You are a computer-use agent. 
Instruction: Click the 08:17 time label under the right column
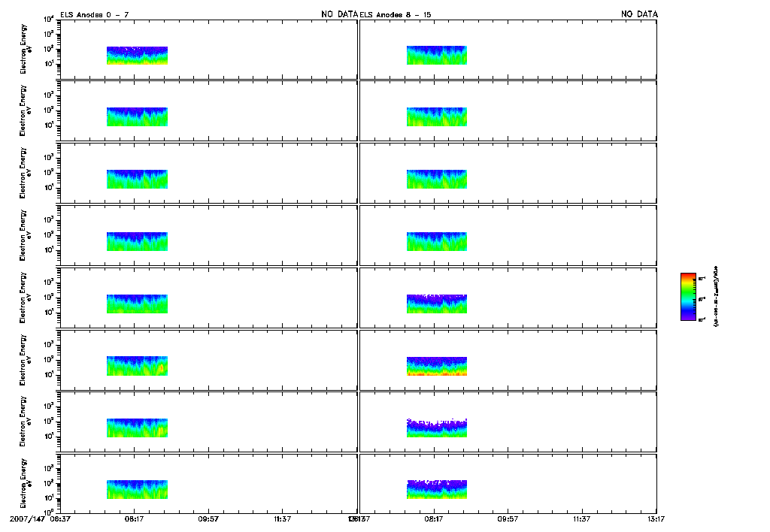[434, 518]
